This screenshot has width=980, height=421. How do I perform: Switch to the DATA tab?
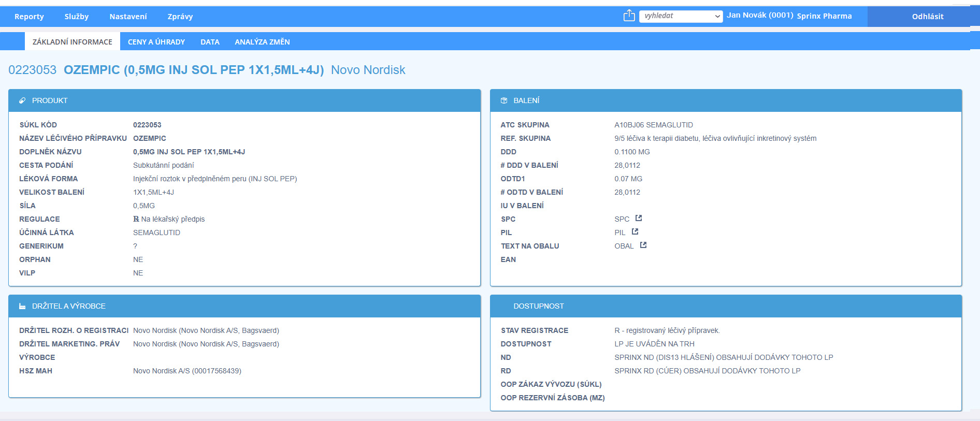[210, 41]
